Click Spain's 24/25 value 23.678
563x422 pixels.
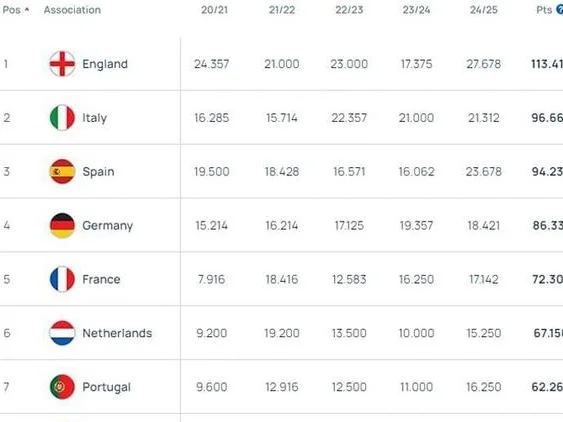pyautogui.click(x=484, y=171)
